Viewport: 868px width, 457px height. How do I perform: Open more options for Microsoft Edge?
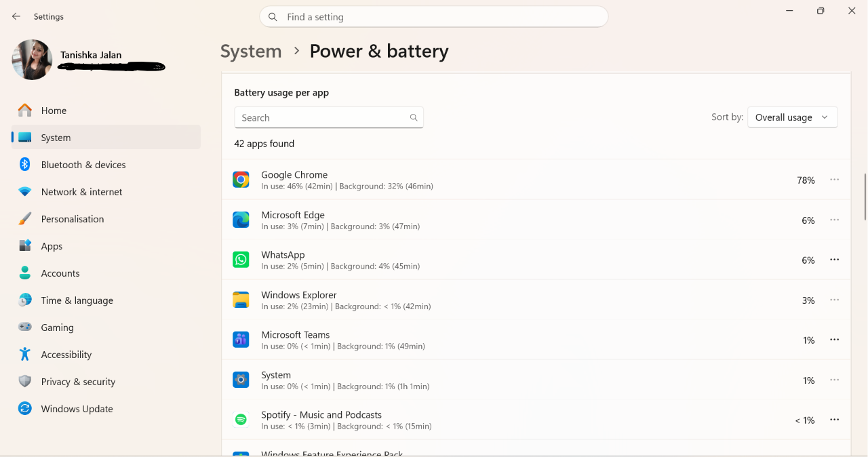(835, 220)
